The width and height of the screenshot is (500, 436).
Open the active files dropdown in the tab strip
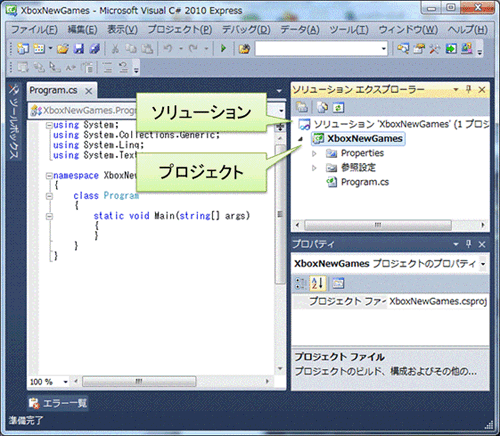click(279, 91)
